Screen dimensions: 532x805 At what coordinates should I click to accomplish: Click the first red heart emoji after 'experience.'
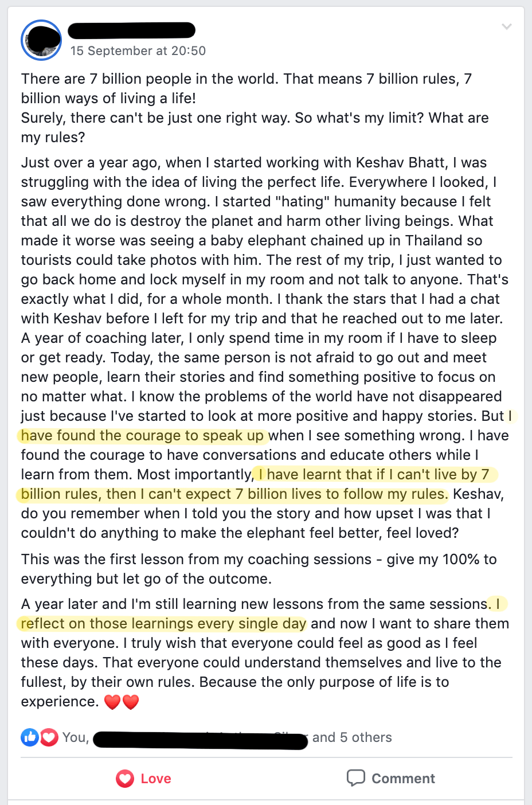[112, 702]
